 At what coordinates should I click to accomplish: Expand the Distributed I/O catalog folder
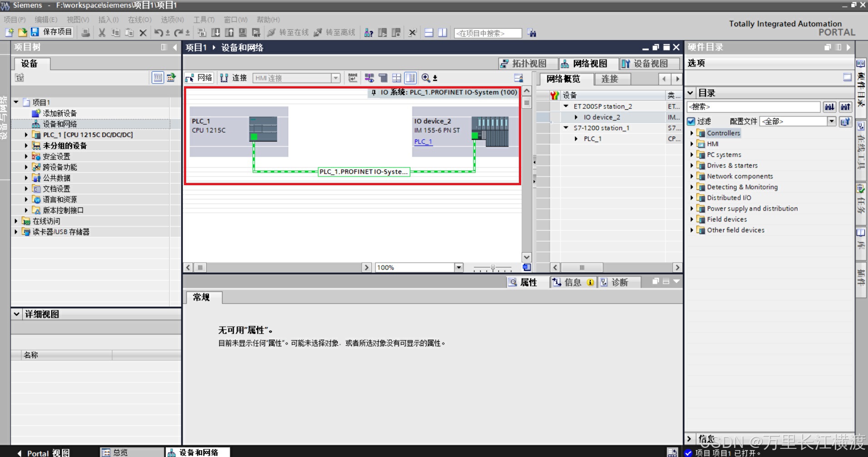click(692, 198)
